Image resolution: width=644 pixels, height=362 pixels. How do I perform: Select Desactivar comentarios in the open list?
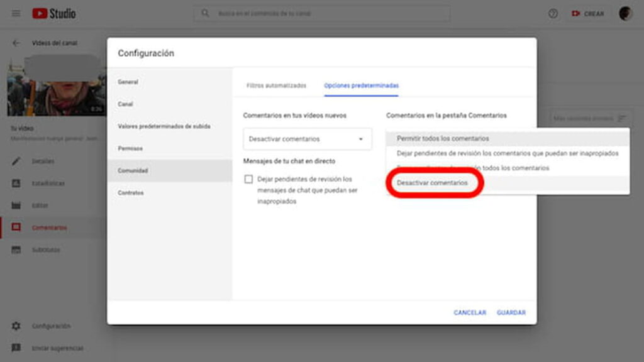433,183
